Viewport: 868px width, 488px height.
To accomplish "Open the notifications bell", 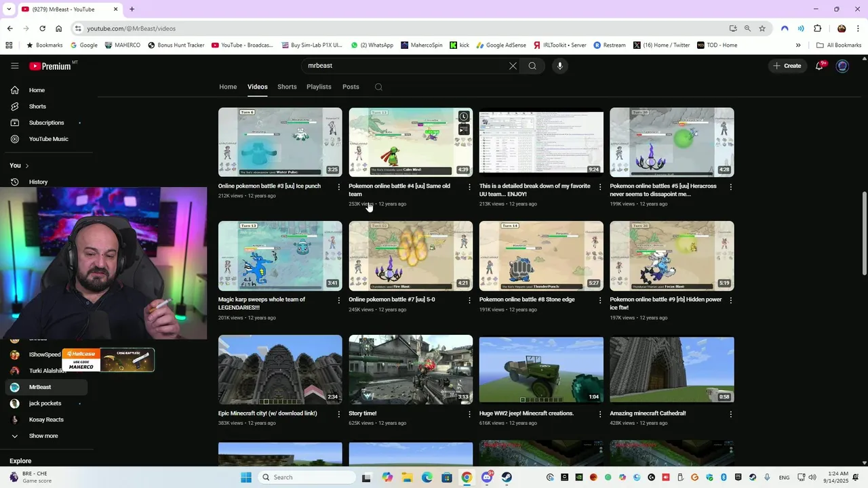I will 820,66.
